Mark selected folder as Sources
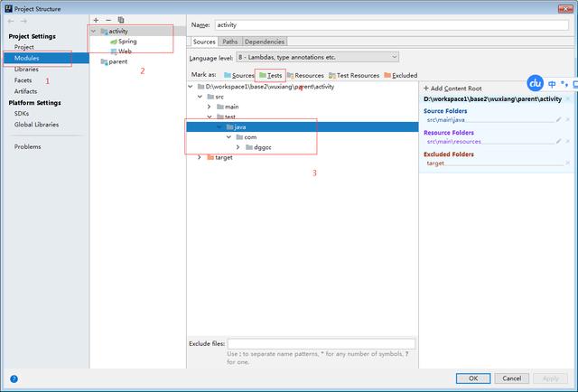 [238, 75]
